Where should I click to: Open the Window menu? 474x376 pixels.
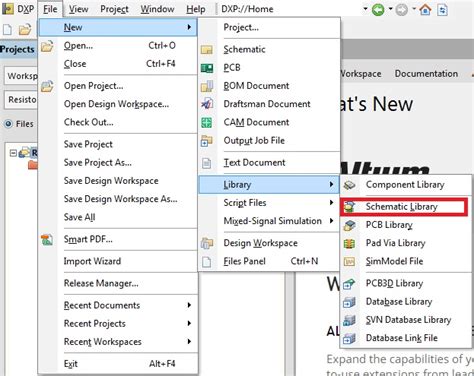point(157,9)
